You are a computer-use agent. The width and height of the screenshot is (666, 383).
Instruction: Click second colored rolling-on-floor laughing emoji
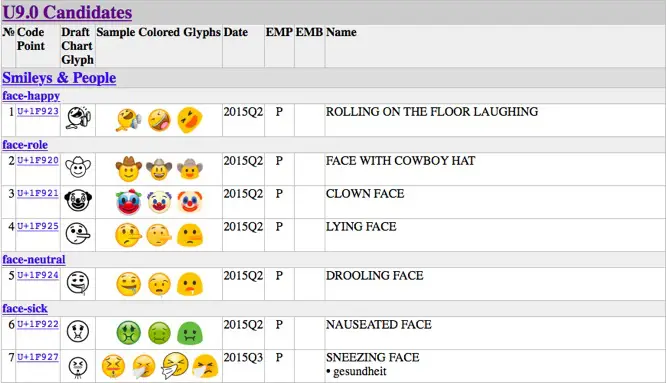click(159, 120)
